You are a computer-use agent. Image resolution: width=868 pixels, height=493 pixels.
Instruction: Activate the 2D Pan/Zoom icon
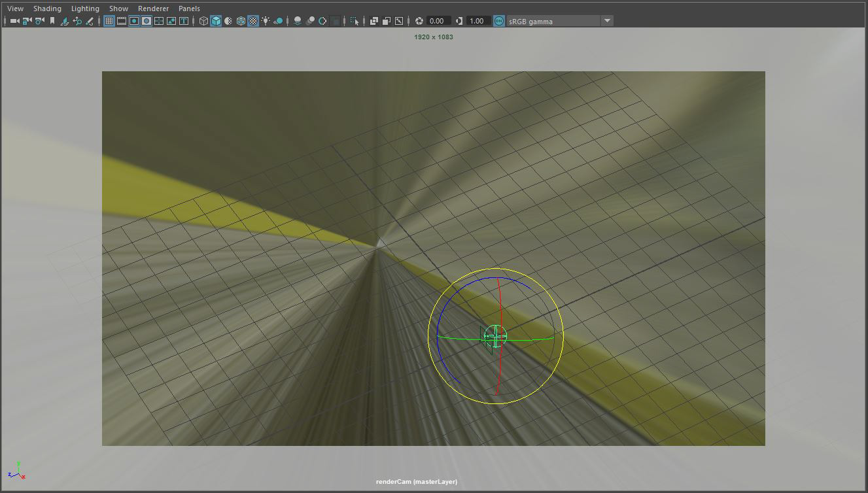(x=77, y=21)
